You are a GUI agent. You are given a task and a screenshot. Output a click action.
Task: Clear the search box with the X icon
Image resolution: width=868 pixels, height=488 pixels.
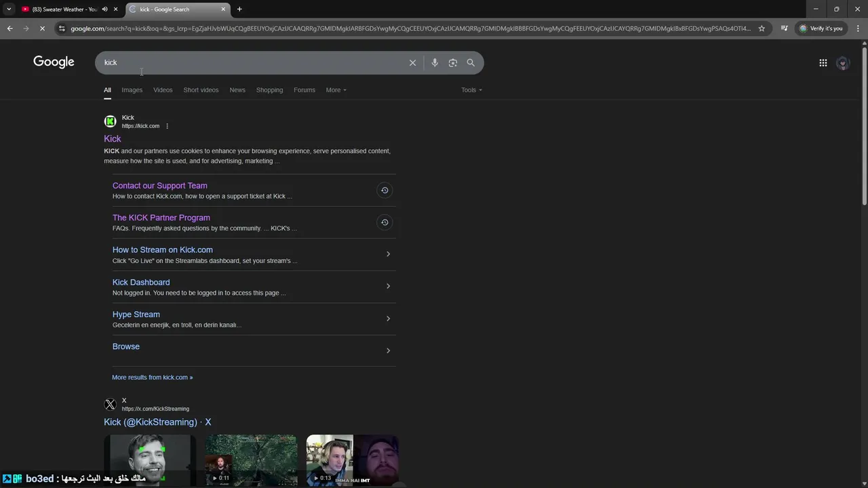(412, 62)
